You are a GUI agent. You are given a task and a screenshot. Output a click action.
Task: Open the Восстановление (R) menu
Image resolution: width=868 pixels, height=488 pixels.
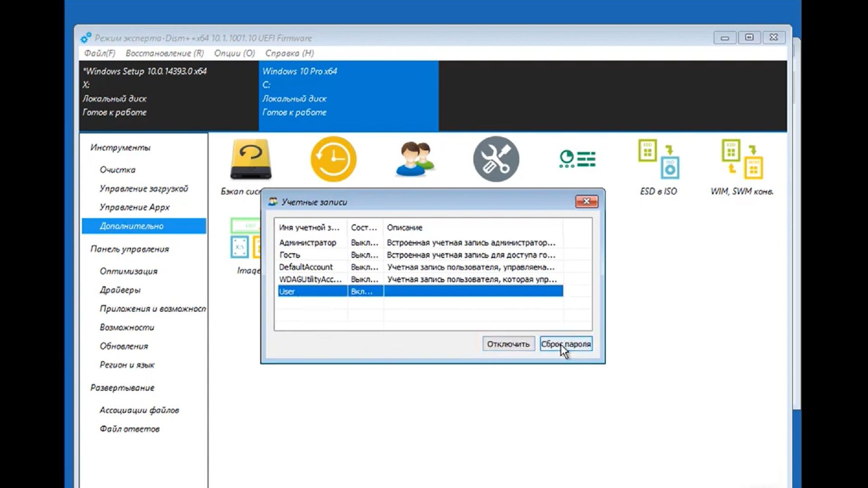click(165, 53)
